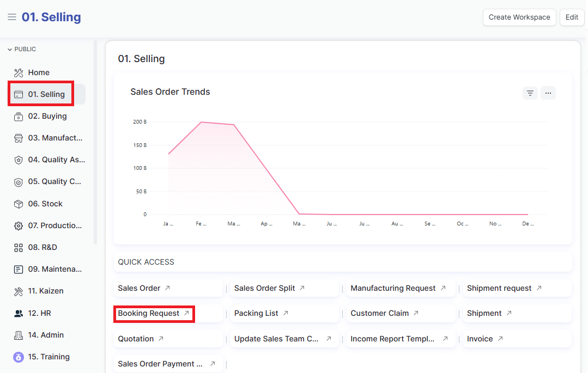Click the 06. Stock box icon
This screenshot has height=373, width=588.
(19, 204)
